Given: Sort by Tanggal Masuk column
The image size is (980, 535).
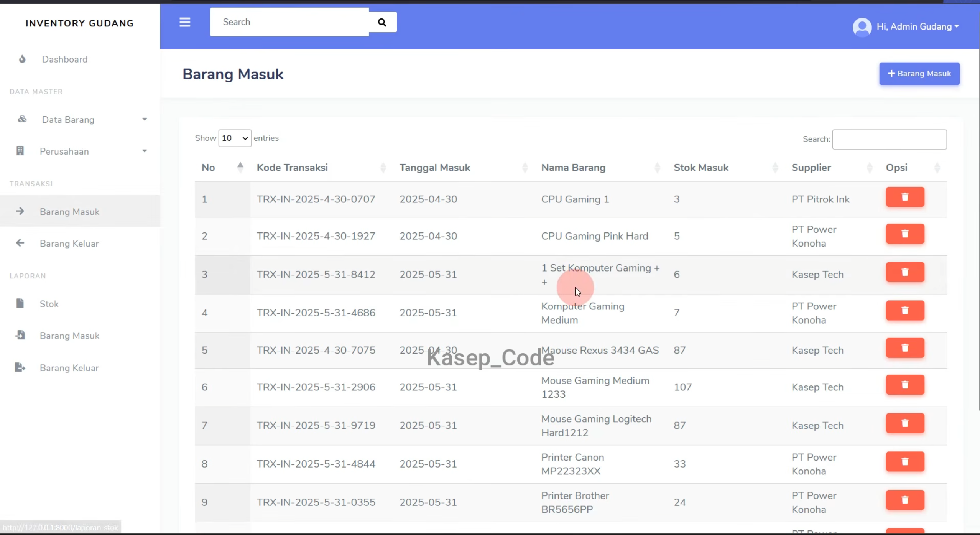Looking at the screenshot, I should pos(464,168).
